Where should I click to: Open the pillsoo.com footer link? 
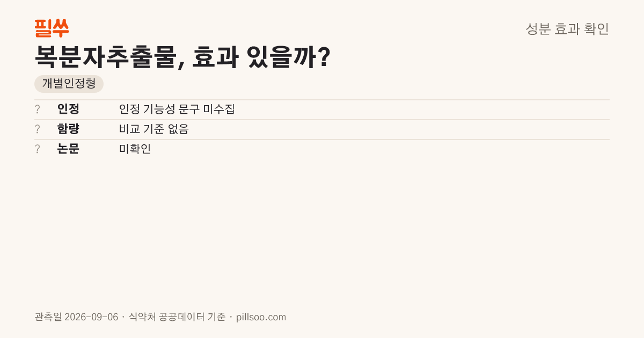261,317
